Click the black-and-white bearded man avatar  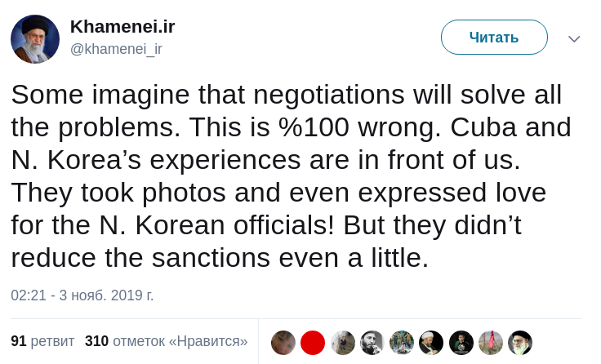(x=372, y=343)
